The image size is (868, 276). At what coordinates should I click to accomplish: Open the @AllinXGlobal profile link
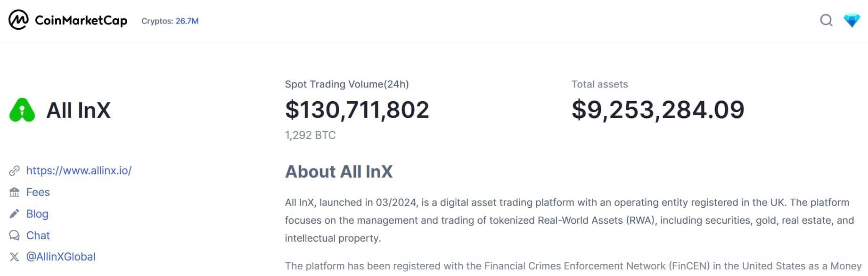[x=61, y=257]
